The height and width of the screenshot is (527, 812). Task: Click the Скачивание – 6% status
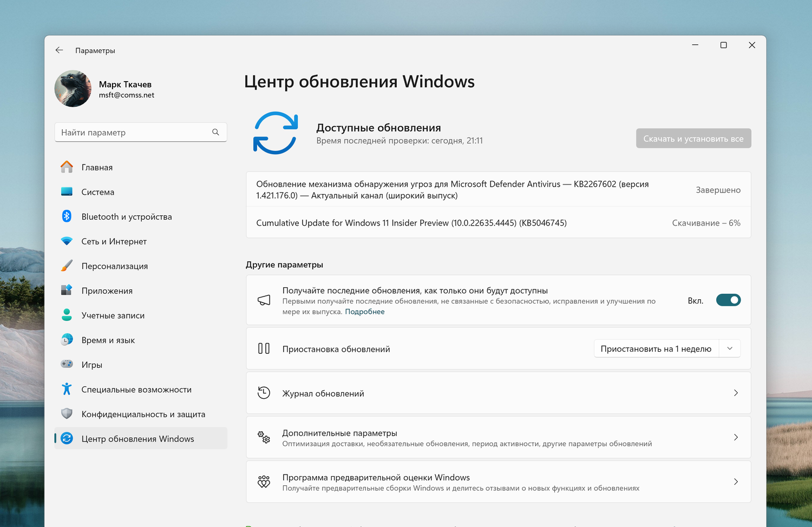coord(706,223)
